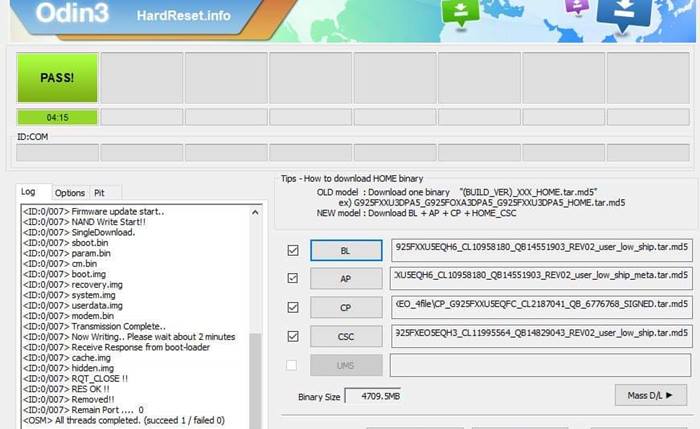Click the AP file path field
Screen dimensions: 700x429
[x=542, y=279]
